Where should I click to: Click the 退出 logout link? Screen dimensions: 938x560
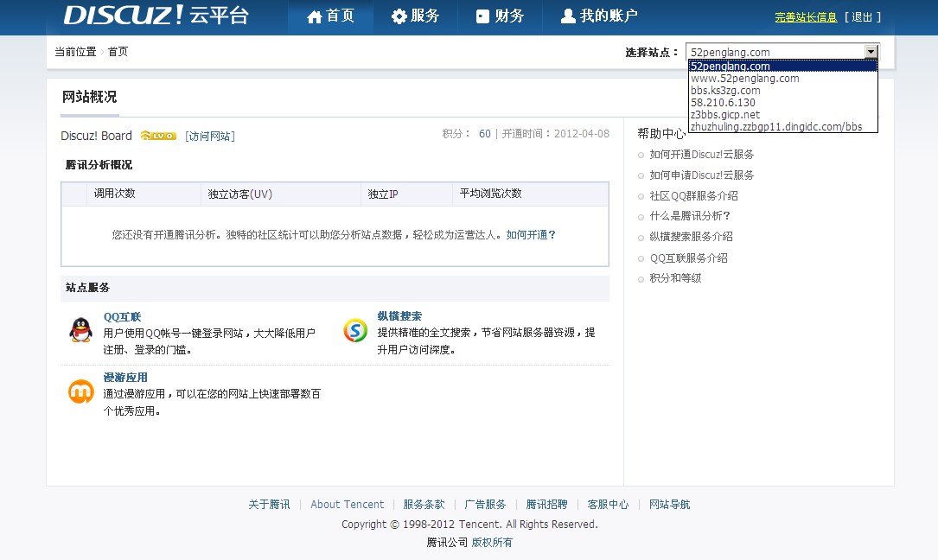coord(862,17)
